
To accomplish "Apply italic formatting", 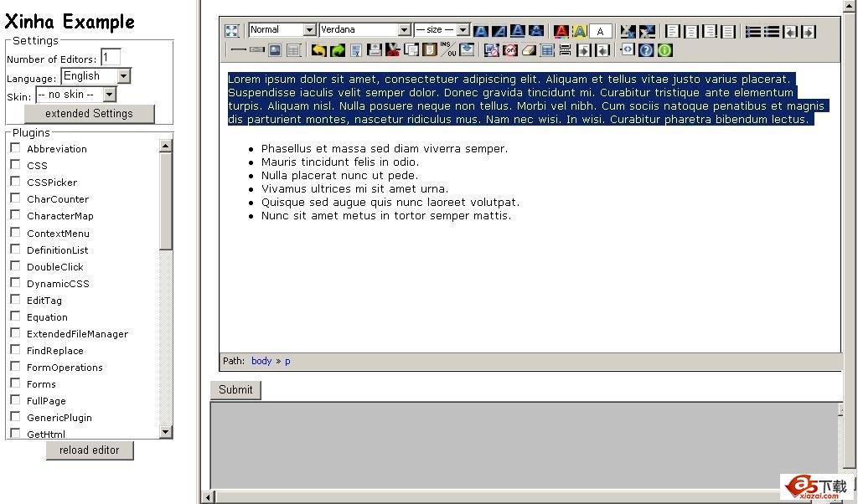I will [x=499, y=31].
